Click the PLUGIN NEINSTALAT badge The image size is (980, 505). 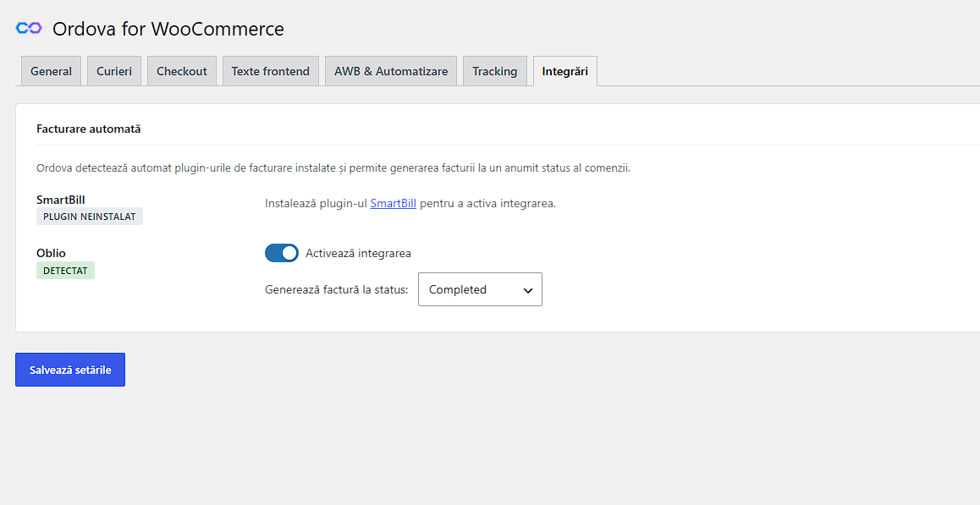tap(90, 217)
